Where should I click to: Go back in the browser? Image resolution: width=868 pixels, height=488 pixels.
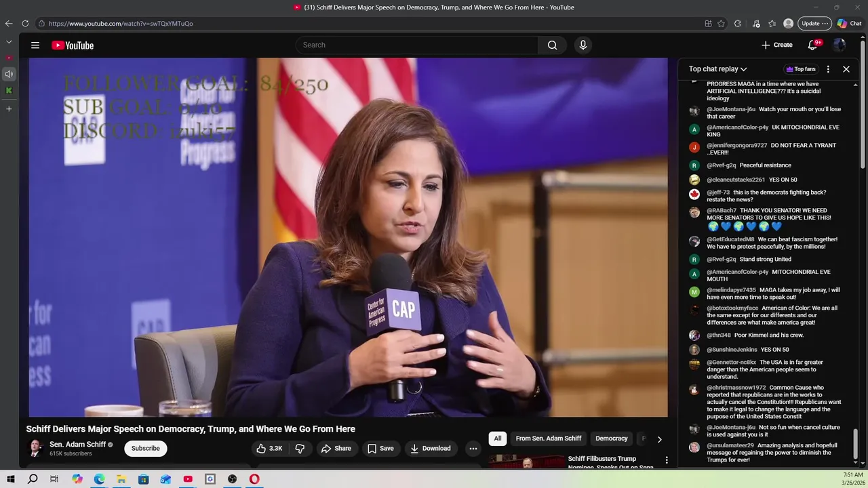(x=9, y=24)
